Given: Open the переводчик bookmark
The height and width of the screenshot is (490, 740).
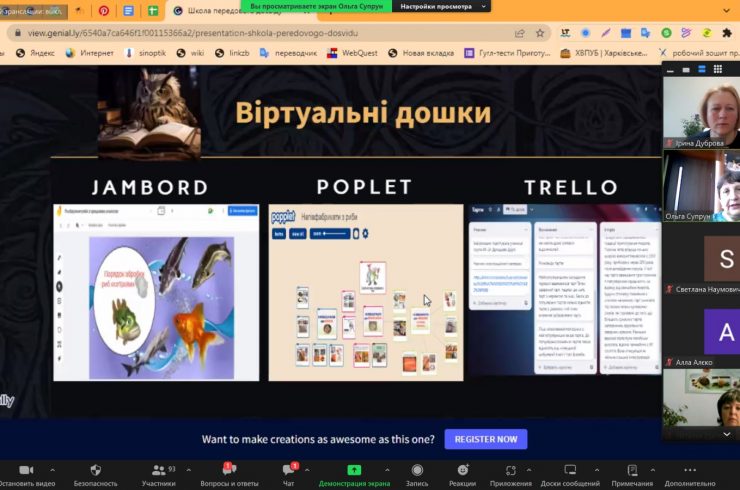Looking at the screenshot, I should point(288,53).
